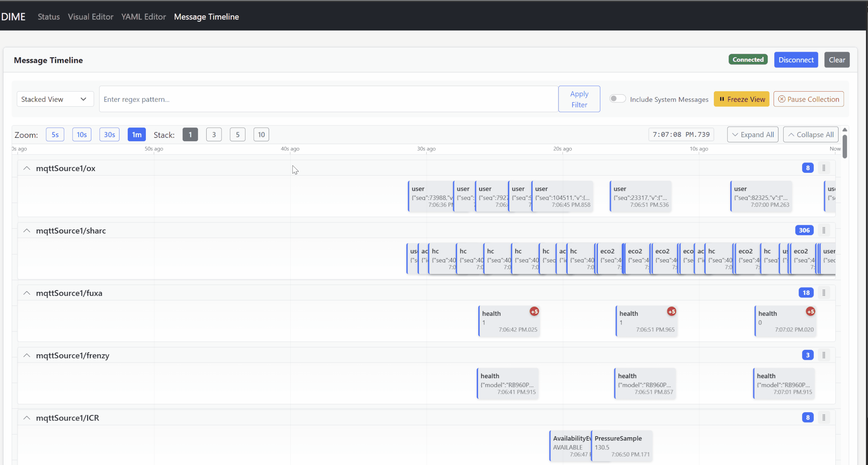Collapse the mqttSource1/fuxa group chevron
The image size is (868, 465).
pyautogui.click(x=27, y=293)
